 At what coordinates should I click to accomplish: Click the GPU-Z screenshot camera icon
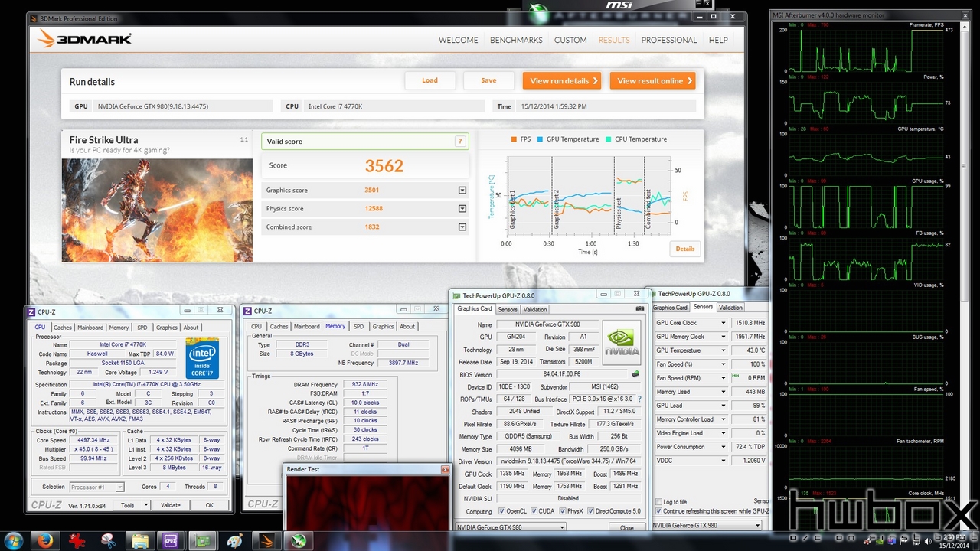[x=640, y=309]
